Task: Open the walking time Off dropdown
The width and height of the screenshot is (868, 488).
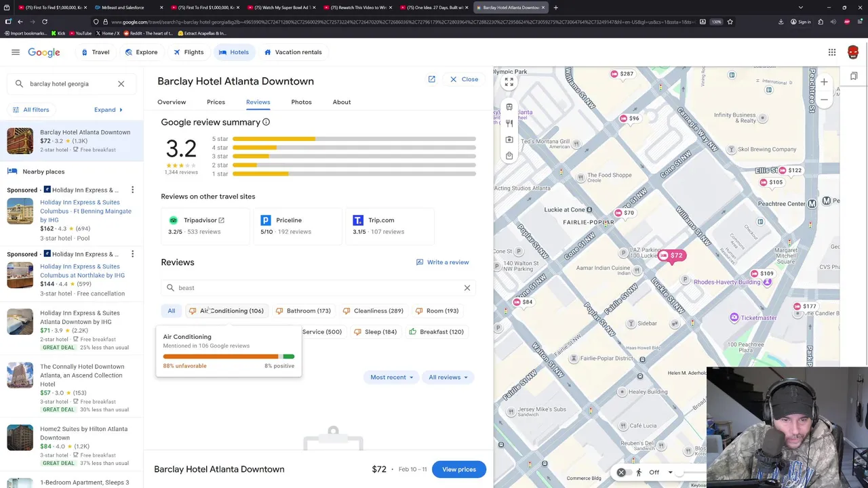Action: 661,472
